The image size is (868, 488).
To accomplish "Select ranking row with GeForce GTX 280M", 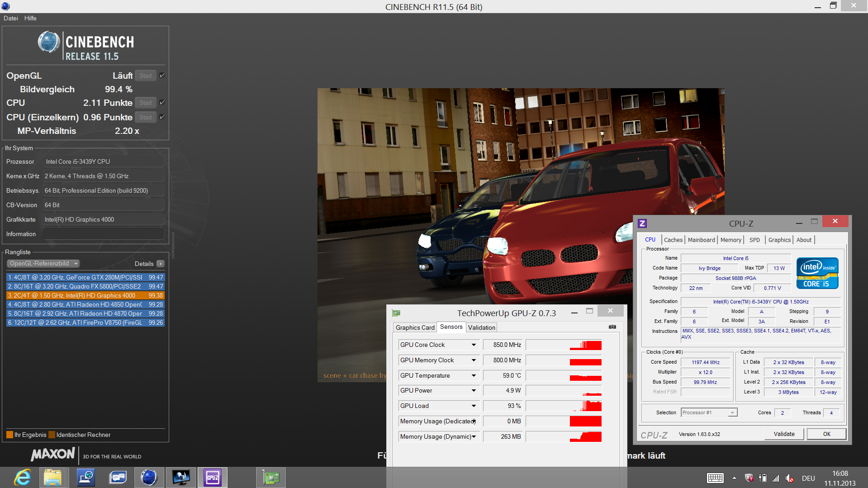I will pyautogui.click(x=85, y=277).
